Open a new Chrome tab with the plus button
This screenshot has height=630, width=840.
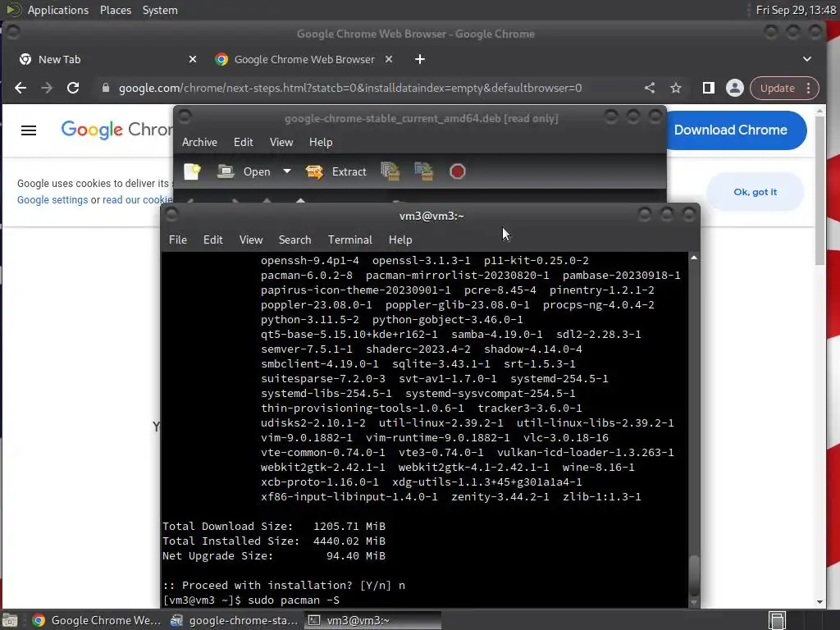point(420,59)
